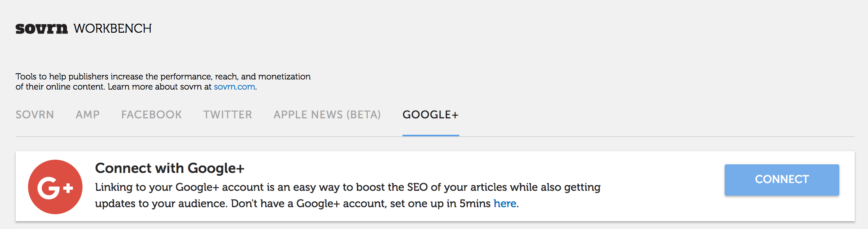Screen dimensions: 868x229
Task: Open the AMP tab
Action: (88, 114)
